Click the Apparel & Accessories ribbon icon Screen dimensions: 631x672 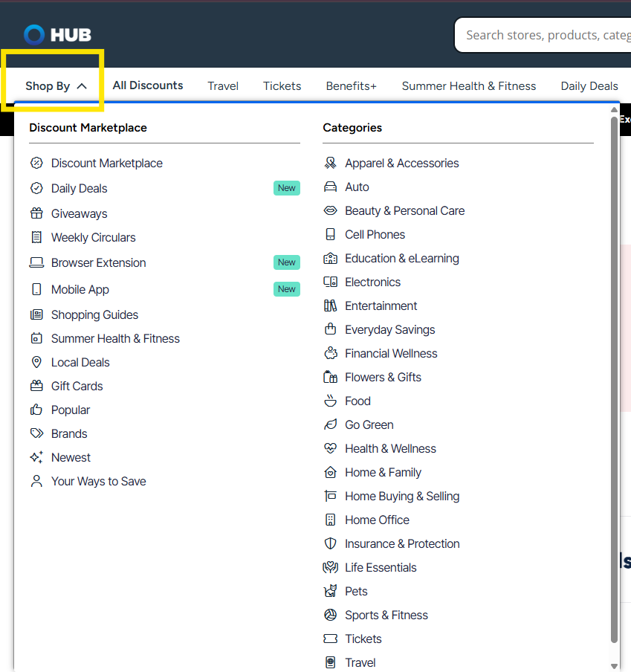(x=330, y=163)
